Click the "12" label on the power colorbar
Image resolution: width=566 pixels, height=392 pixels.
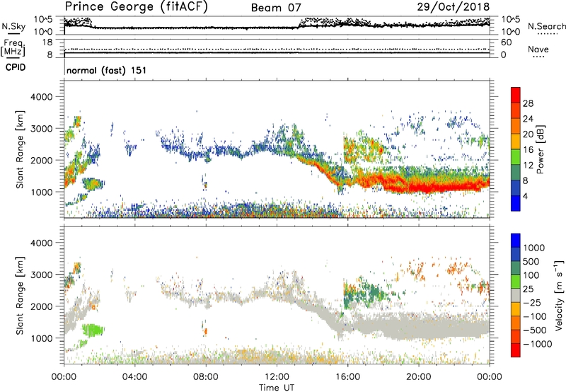click(x=528, y=166)
